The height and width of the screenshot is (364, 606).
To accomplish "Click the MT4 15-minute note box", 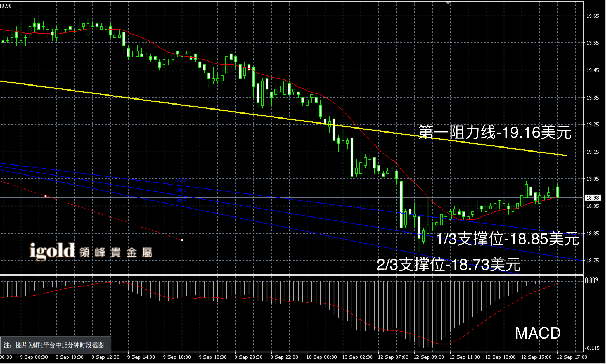I will pos(56,345).
